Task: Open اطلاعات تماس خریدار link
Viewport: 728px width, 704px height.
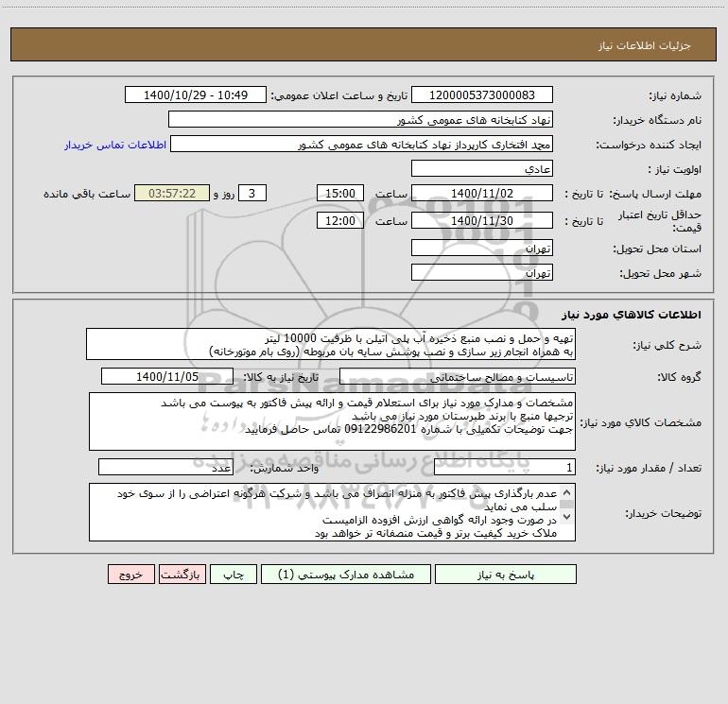Action: [115, 145]
